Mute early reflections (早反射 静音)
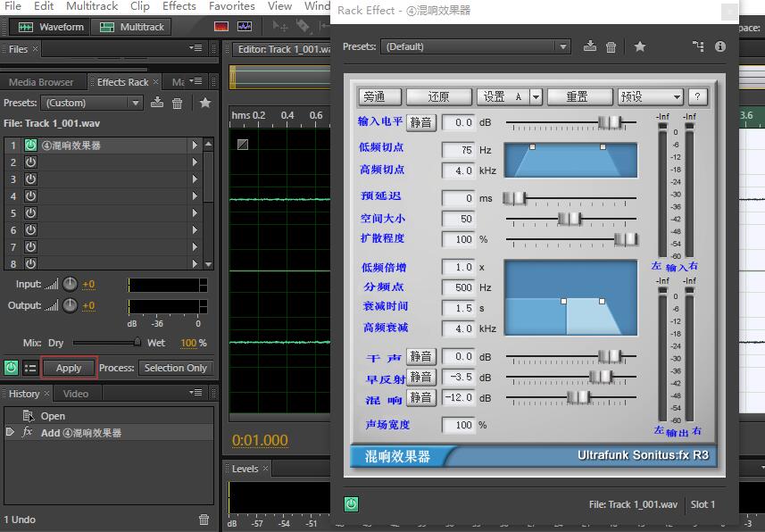Viewport: 765px width, 532px height. coord(421,378)
